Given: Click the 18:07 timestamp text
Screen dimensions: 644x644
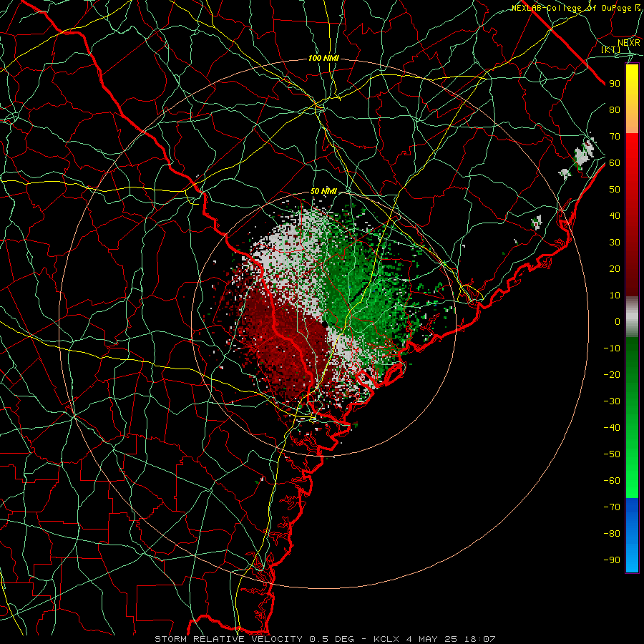Looking at the screenshot, I should (x=479, y=639).
